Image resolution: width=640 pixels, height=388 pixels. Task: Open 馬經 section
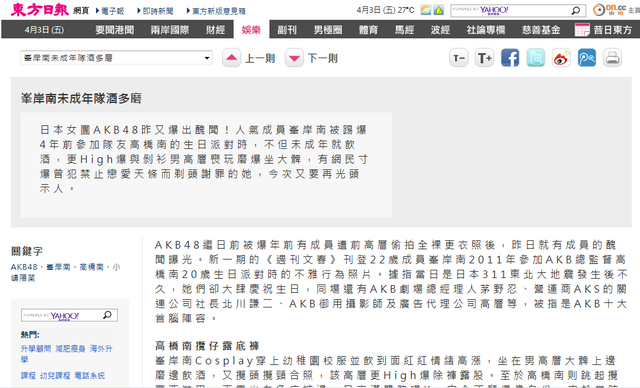click(404, 30)
